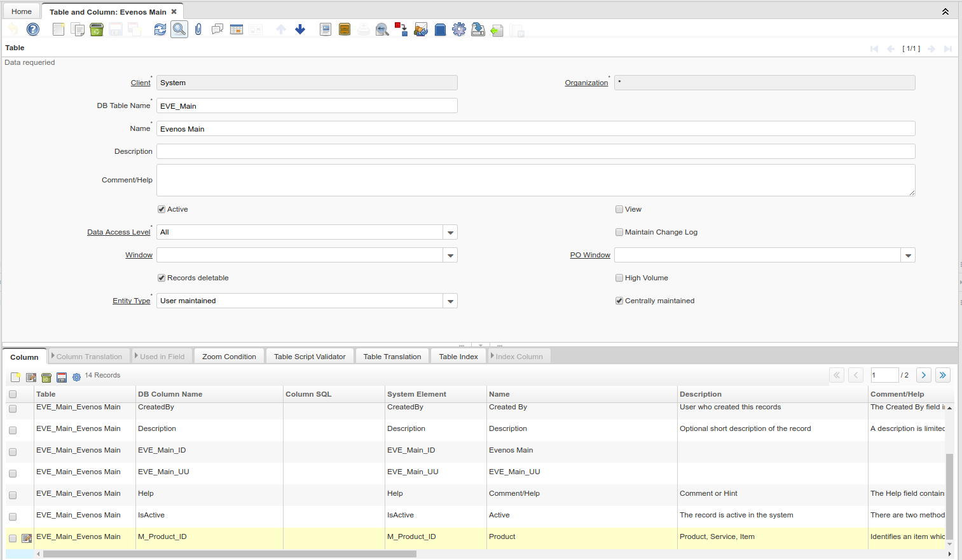Click the Data Access Level label link
This screenshot has width=962, height=560.
click(x=119, y=233)
